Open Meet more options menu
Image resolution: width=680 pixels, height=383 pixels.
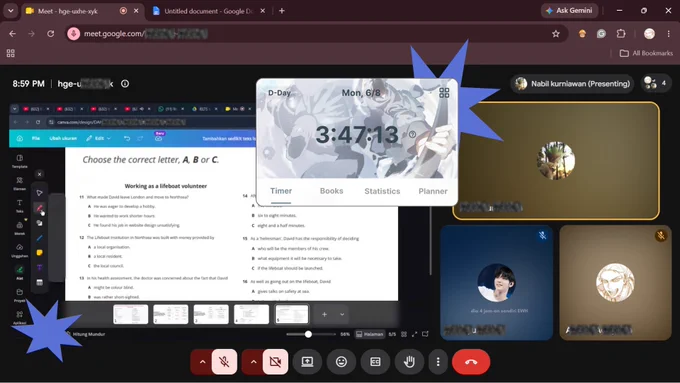coord(438,362)
